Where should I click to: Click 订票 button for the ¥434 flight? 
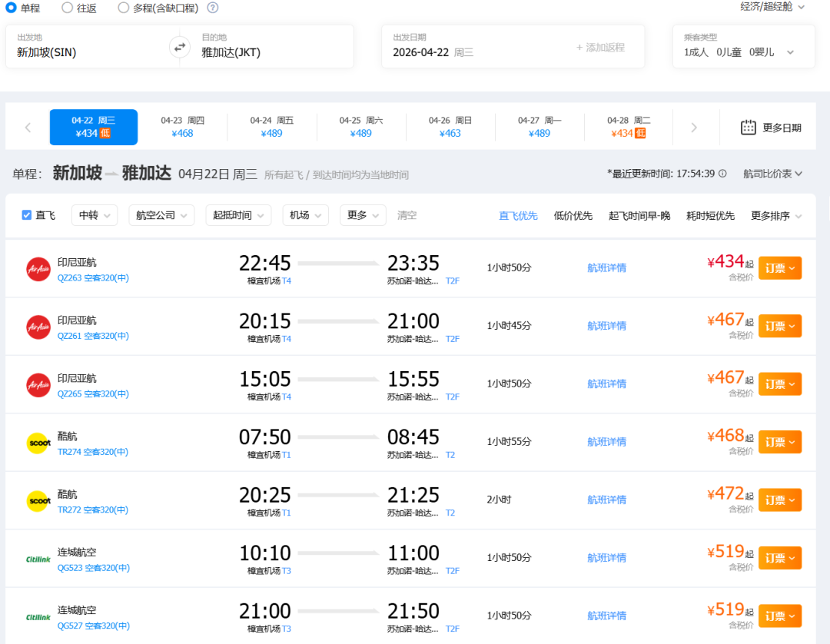[x=779, y=268]
